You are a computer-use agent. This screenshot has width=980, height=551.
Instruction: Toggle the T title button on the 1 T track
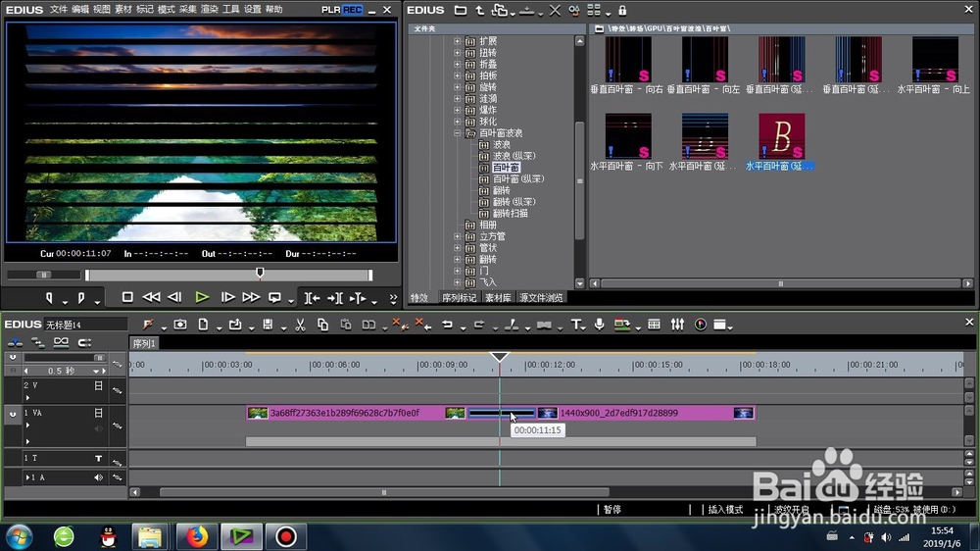click(99, 459)
